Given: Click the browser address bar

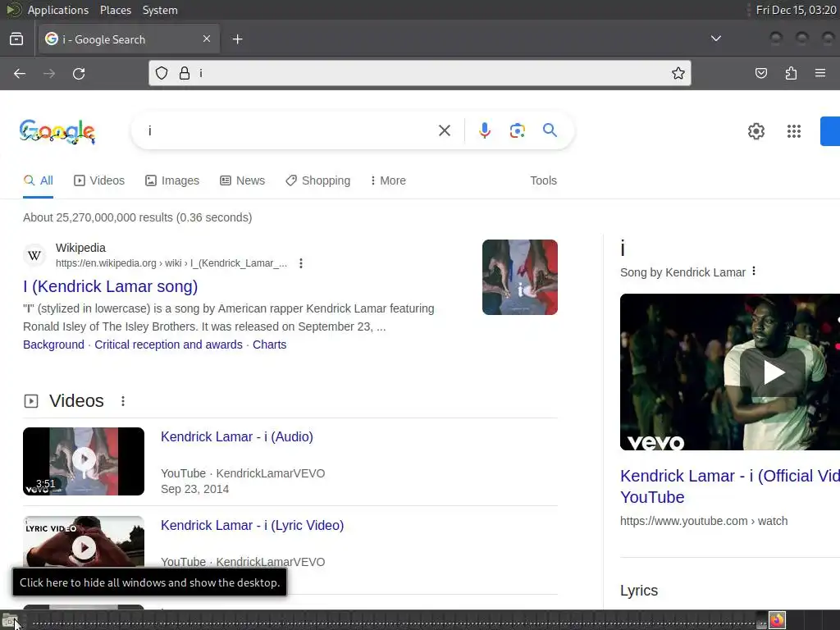Looking at the screenshot, I should click(419, 73).
